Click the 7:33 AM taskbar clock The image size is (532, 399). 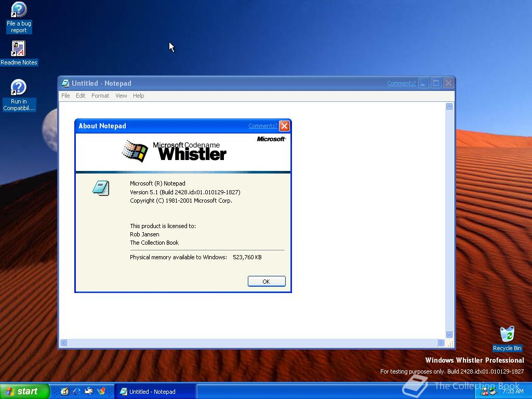tap(513, 391)
